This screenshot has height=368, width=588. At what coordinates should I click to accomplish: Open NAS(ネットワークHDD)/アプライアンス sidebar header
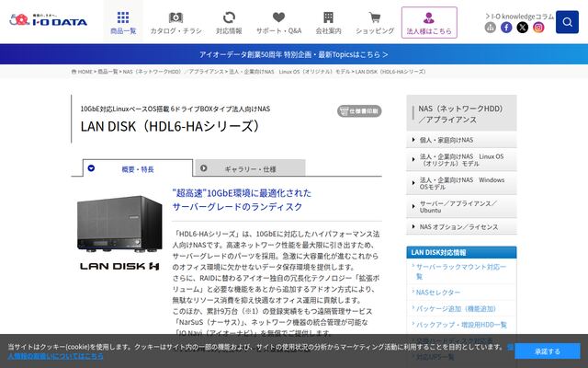pos(461,114)
